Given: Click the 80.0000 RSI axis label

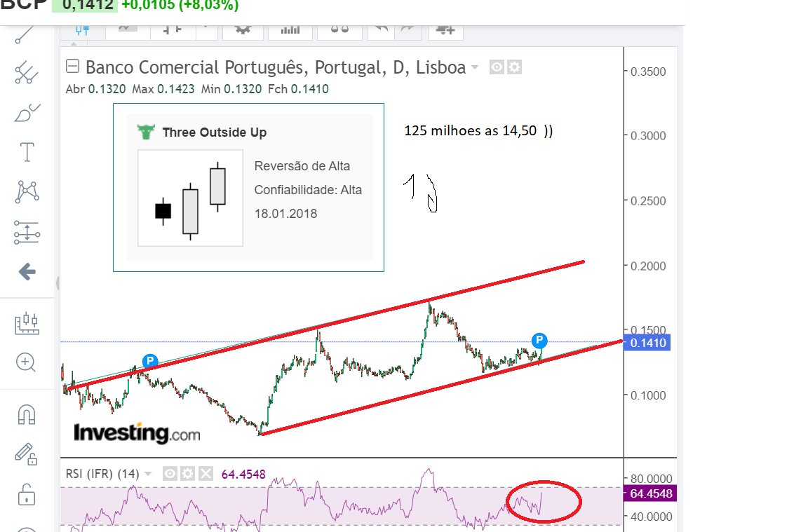Looking at the screenshot, I should coord(652,479).
